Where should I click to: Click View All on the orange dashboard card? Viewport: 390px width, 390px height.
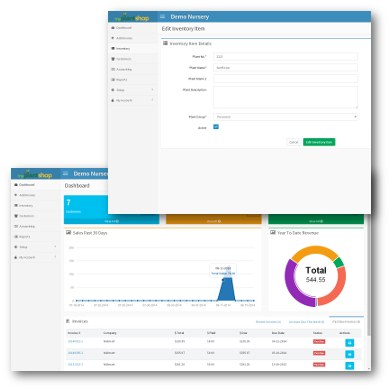pyautogui.click(x=214, y=221)
